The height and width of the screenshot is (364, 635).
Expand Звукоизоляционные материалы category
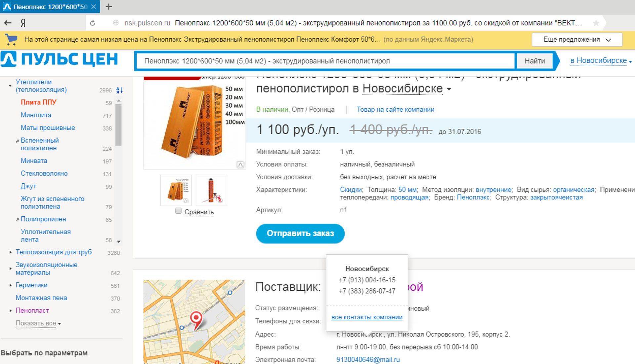tap(10, 269)
